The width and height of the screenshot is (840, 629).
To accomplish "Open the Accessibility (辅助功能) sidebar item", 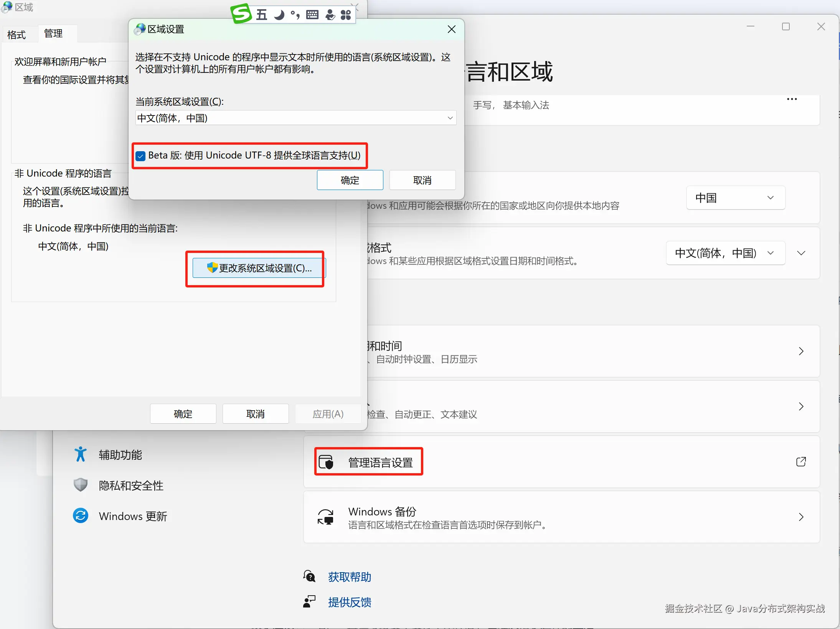I will (x=120, y=455).
